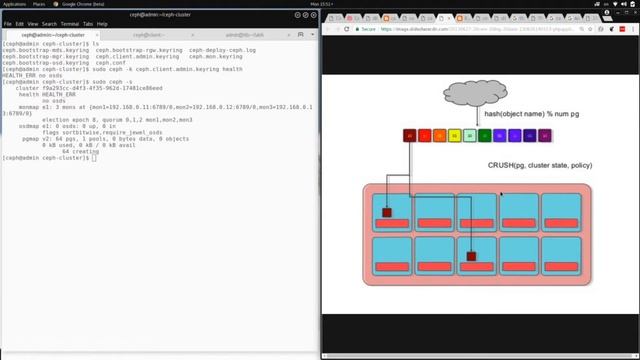Viewport: 640px width, 360px height.
Task: Click the Chrome profile avatar icon
Action: (x=607, y=12)
